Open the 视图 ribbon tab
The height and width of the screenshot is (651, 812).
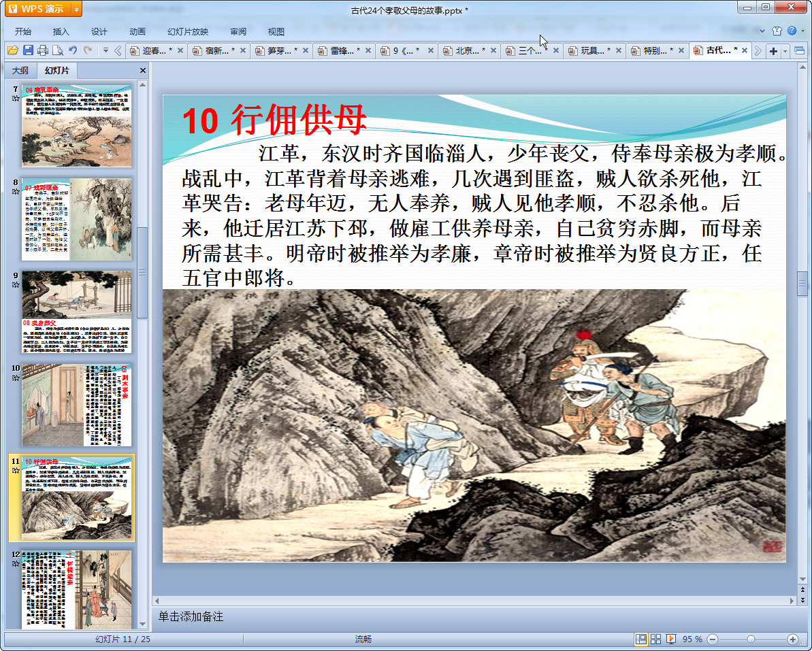[x=276, y=31]
